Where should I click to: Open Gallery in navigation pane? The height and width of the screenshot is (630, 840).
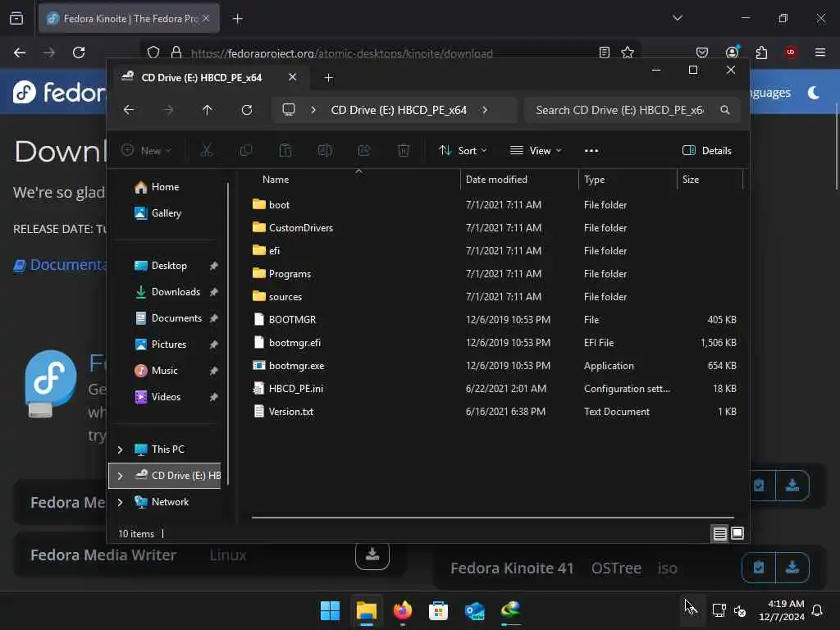(x=164, y=213)
